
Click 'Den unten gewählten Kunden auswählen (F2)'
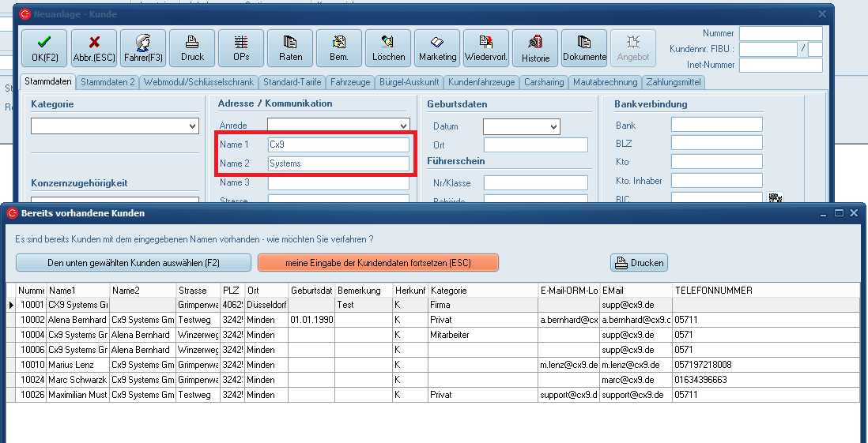tap(134, 262)
